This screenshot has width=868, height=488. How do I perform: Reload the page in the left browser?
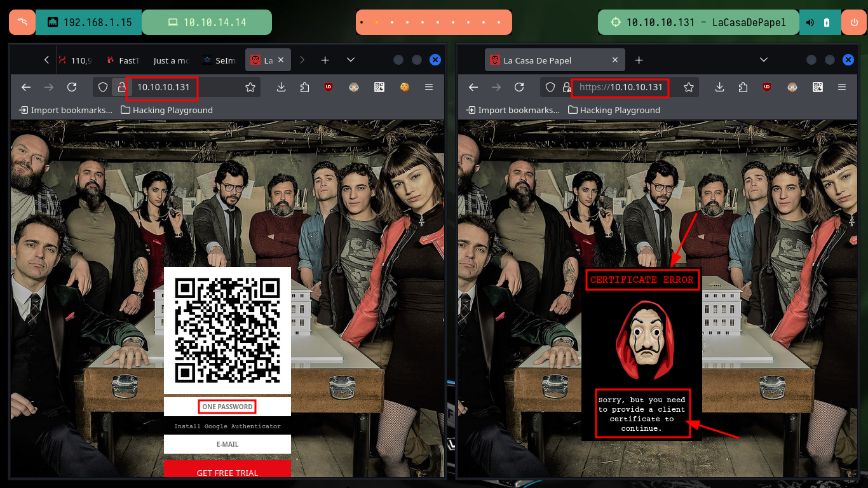click(72, 87)
